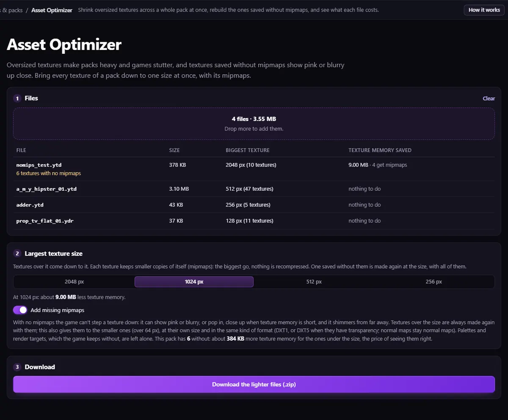Viewport: 508px width, 420px height.
Task: Click the 3.10 MB size cell
Action: 179,189
